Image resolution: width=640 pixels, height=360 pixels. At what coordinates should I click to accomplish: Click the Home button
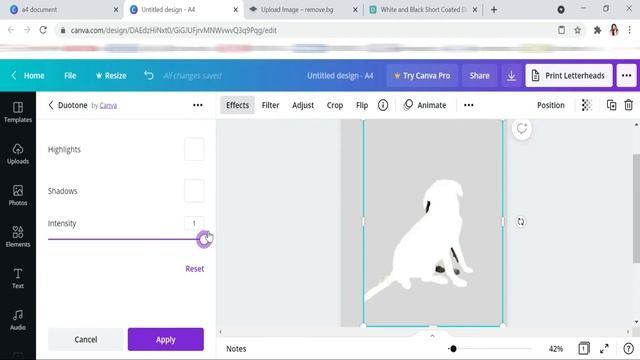click(x=28, y=76)
